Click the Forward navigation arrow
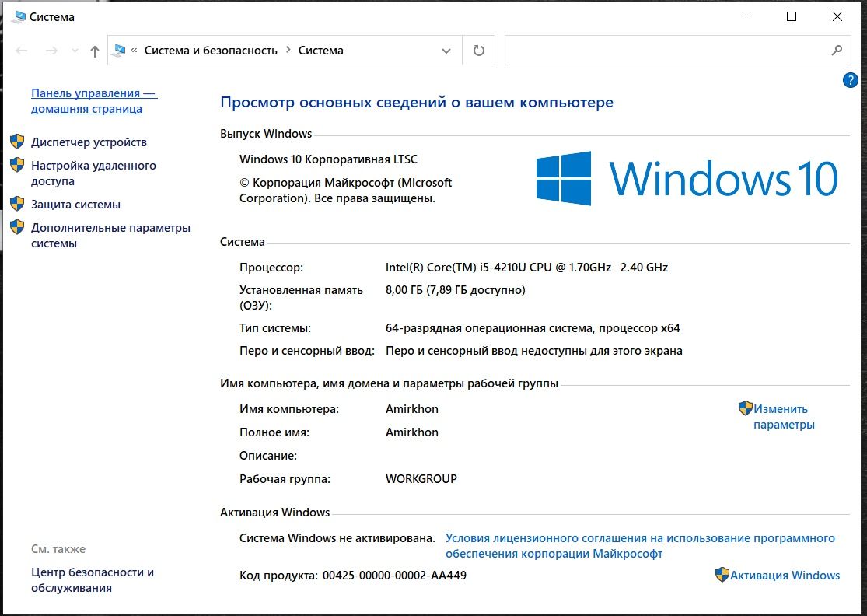The height and width of the screenshot is (616, 867). [51, 51]
